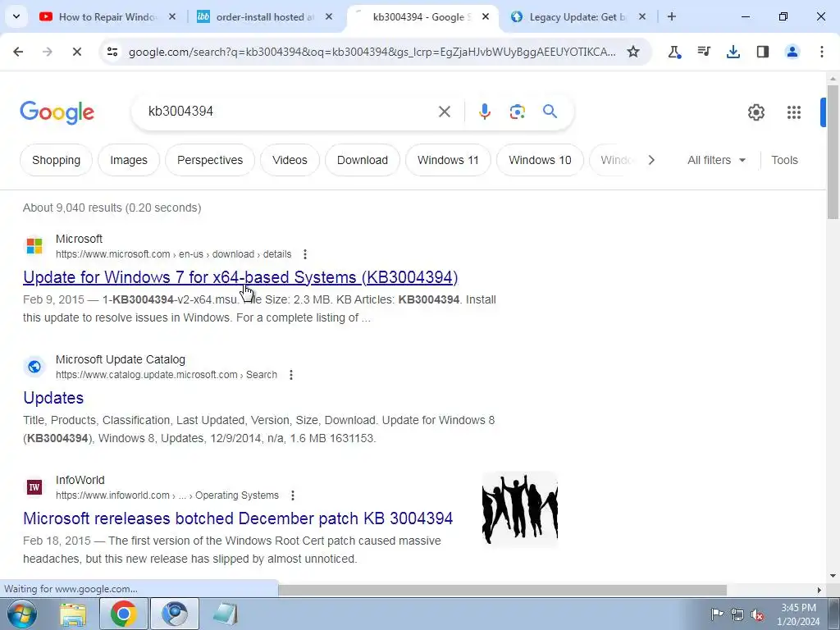
Task: Open Update for Windows 7 x64 KB3004394 link
Action: pyautogui.click(x=240, y=277)
